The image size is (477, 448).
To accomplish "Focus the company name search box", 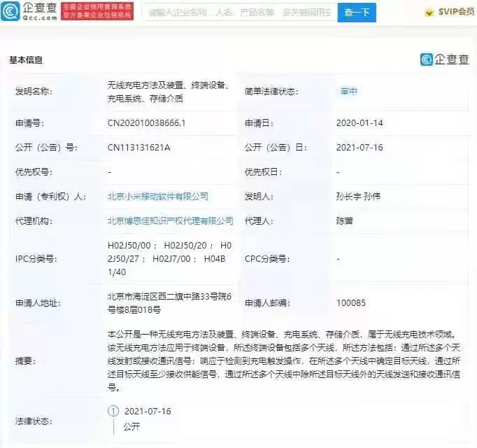I will pos(239,13).
